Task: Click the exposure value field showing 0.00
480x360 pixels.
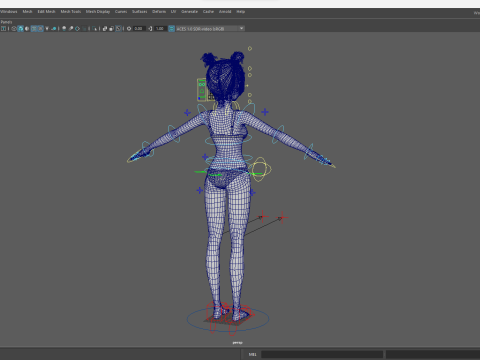Action: click(139, 29)
